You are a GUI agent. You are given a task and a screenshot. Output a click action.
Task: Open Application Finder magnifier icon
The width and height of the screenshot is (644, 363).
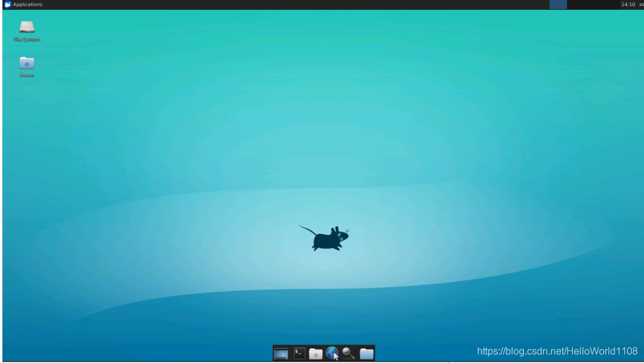tap(348, 354)
